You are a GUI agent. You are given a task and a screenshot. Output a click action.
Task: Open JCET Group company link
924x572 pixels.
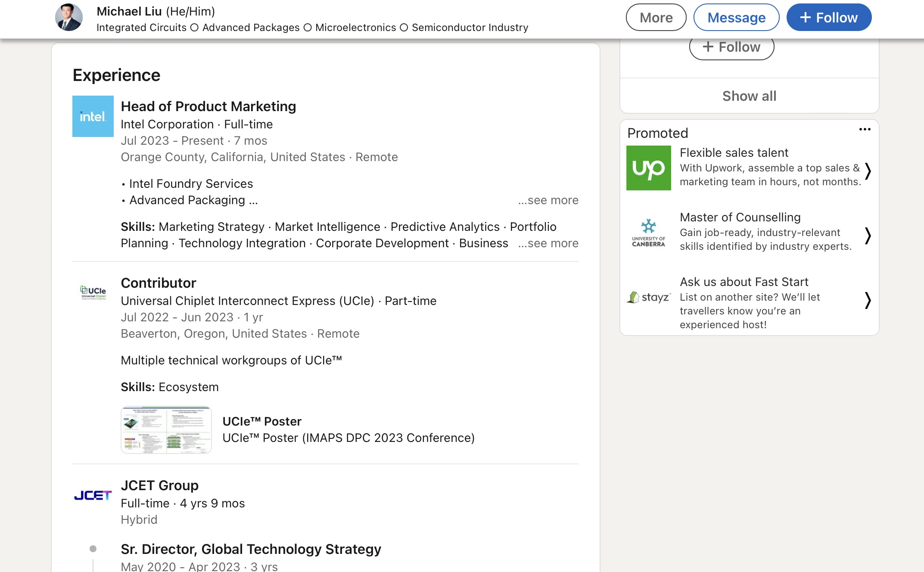pos(160,485)
